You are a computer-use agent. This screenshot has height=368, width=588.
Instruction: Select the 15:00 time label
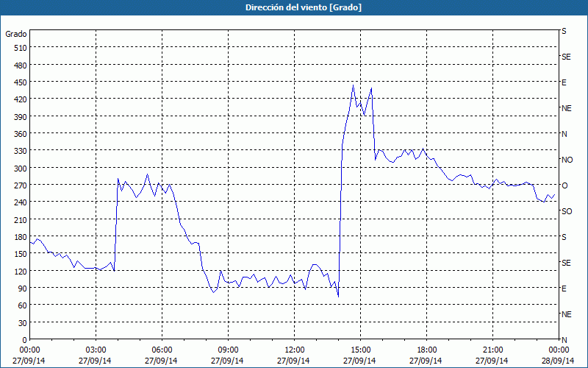coord(360,350)
